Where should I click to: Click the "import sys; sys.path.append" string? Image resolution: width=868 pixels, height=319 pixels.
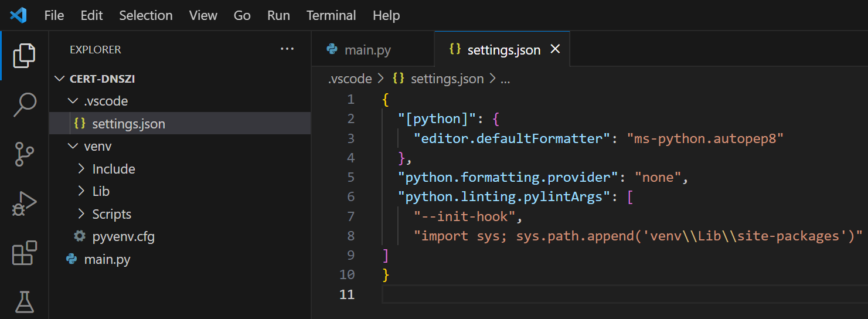(638, 236)
